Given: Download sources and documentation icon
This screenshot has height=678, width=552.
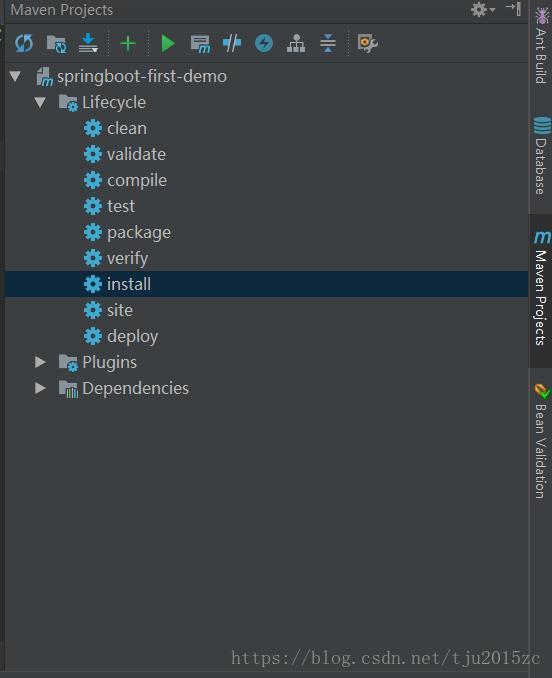Looking at the screenshot, I should [x=88, y=43].
